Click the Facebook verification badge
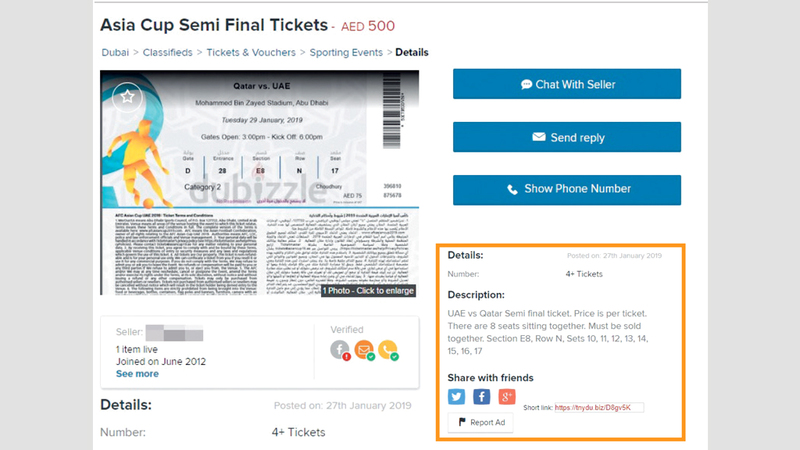 pos(342,350)
